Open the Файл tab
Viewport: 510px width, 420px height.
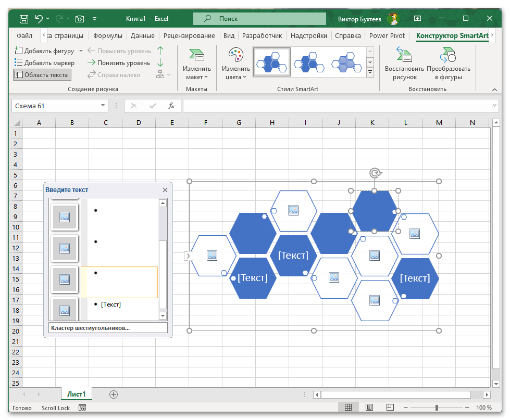click(24, 36)
